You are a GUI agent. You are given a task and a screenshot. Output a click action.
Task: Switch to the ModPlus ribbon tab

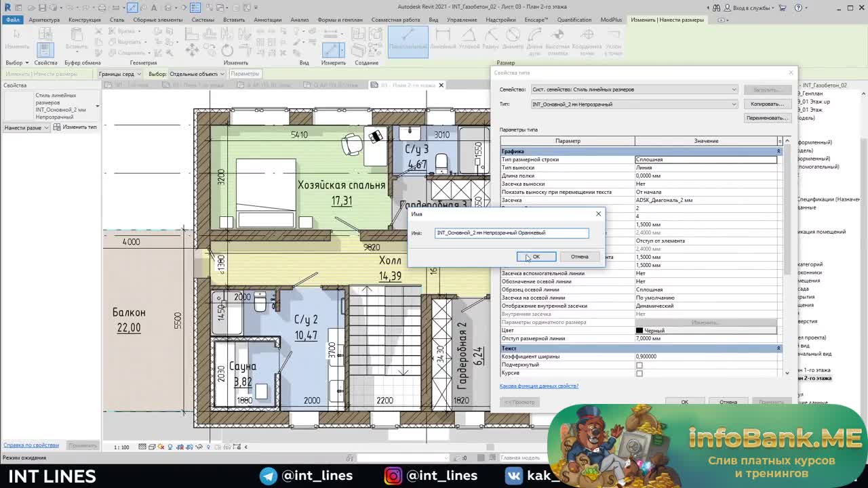pyautogui.click(x=611, y=20)
